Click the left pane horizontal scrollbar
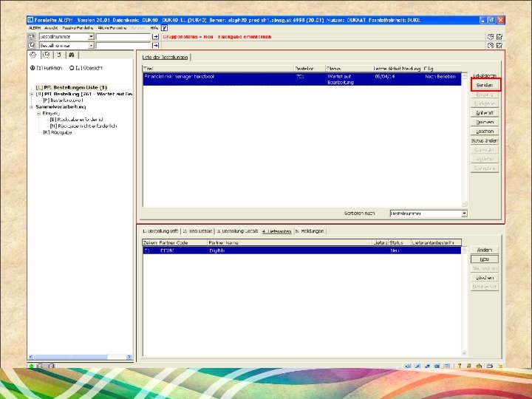The height and width of the screenshot is (399, 532). (80, 357)
